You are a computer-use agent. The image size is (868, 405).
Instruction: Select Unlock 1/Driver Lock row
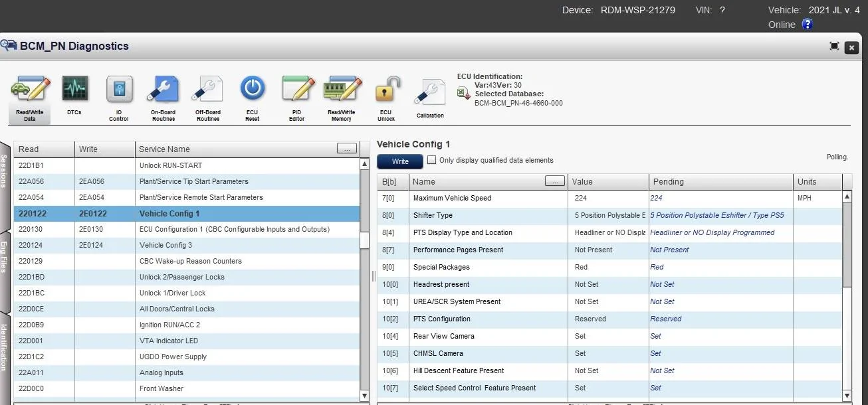tap(187, 293)
